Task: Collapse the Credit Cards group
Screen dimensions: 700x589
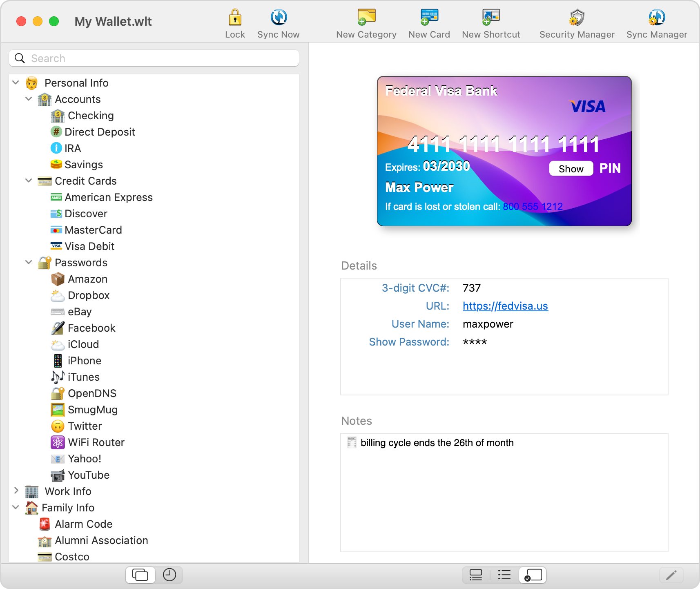Action: pyautogui.click(x=29, y=181)
